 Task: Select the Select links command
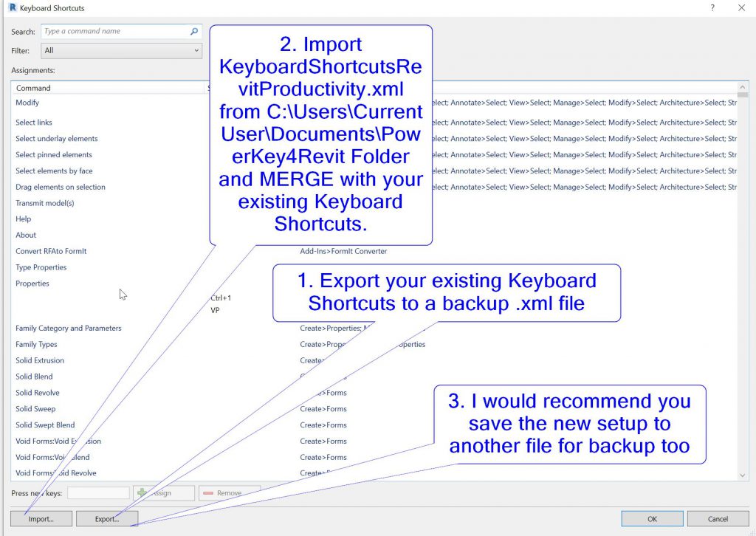point(34,123)
